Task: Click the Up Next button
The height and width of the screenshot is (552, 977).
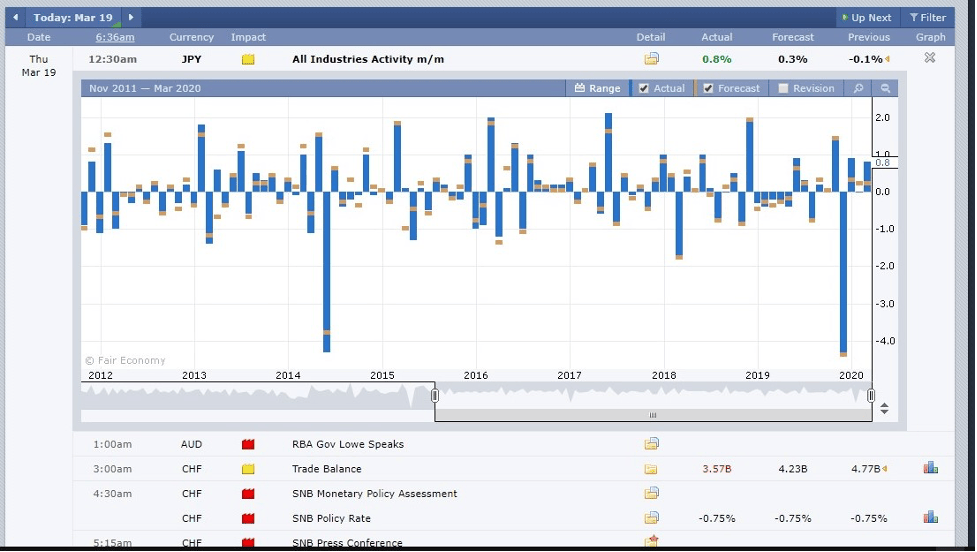Action: (865, 18)
